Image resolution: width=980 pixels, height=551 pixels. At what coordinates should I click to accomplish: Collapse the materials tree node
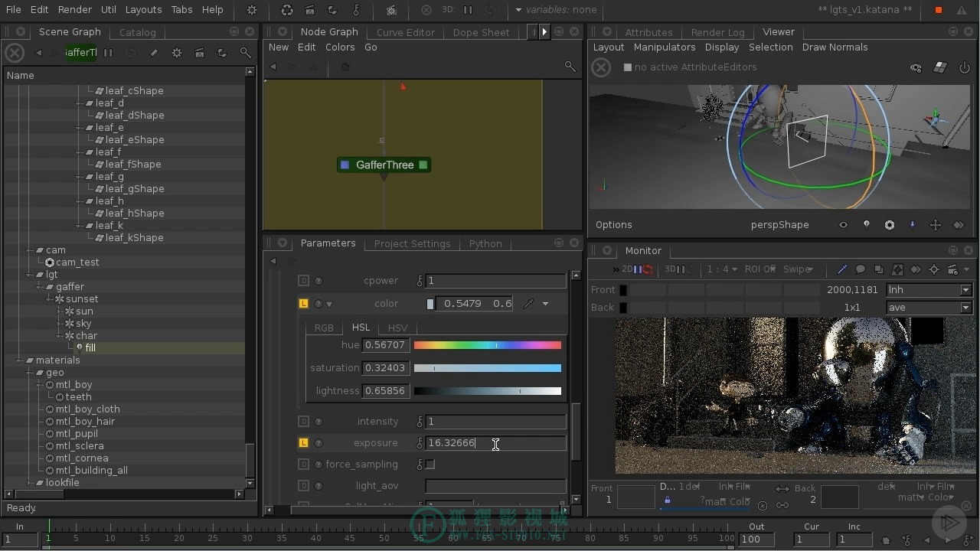[x=19, y=360]
